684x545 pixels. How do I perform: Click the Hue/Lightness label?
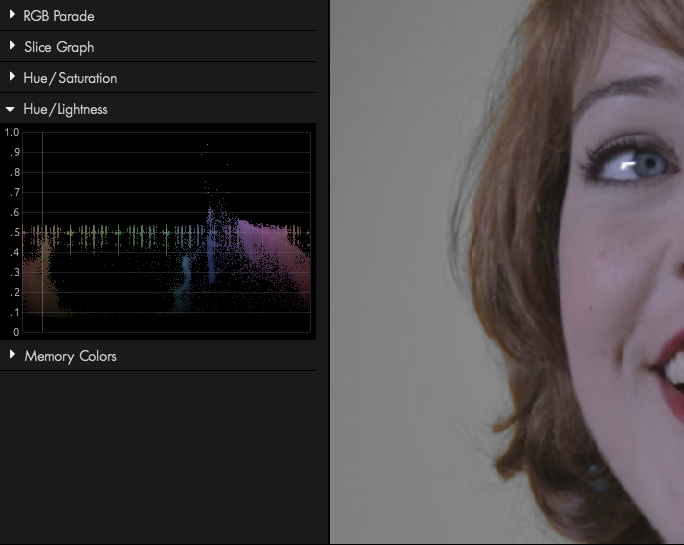(65, 109)
